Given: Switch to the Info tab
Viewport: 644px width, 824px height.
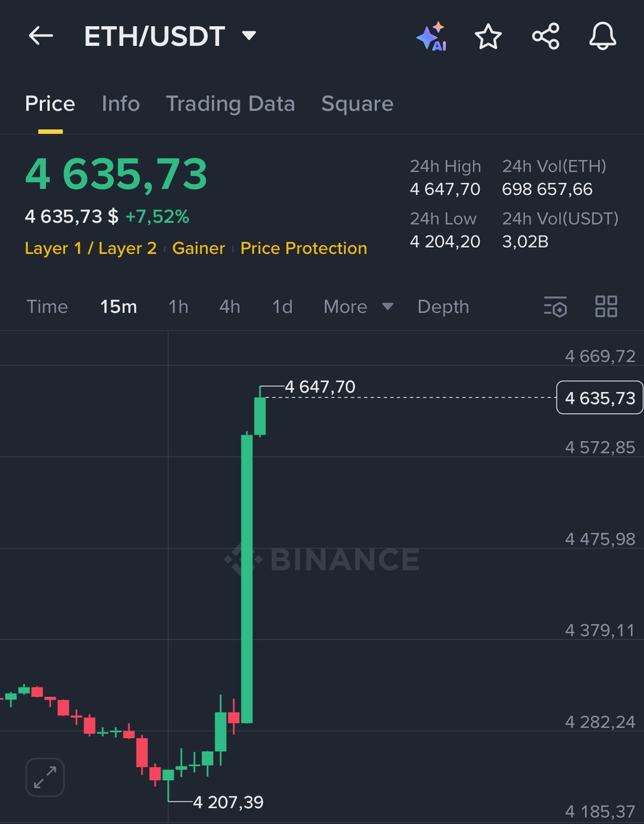Looking at the screenshot, I should click(x=120, y=104).
